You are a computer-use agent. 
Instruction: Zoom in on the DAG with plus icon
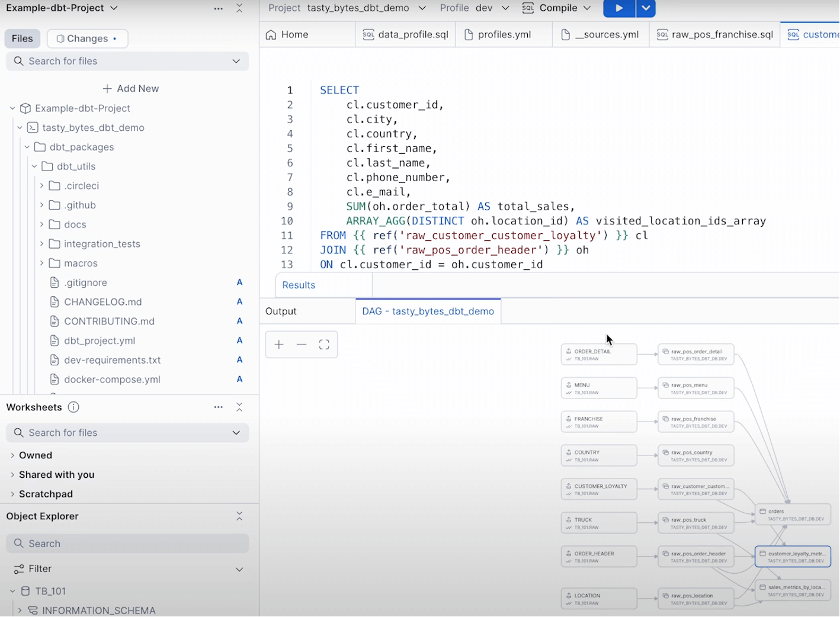(x=279, y=345)
